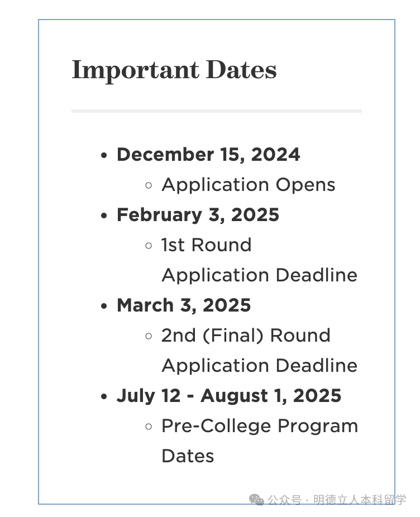Screen dimensions: 420x517
Task: Select the February 3, 2025 date
Action: coord(198,215)
